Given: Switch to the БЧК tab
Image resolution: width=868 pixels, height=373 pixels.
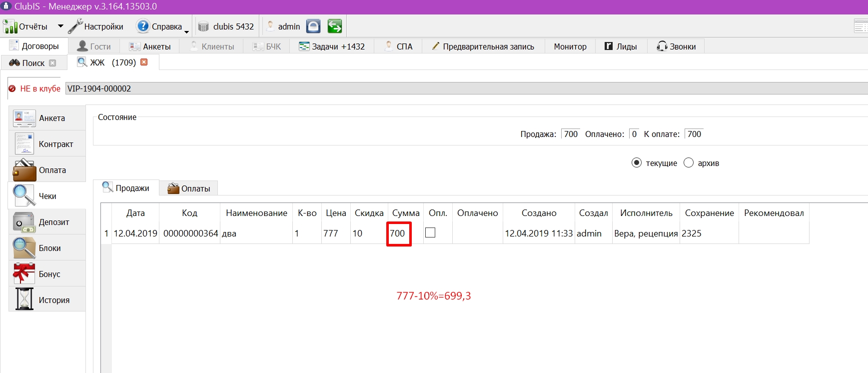Looking at the screenshot, I should (267, 46).
